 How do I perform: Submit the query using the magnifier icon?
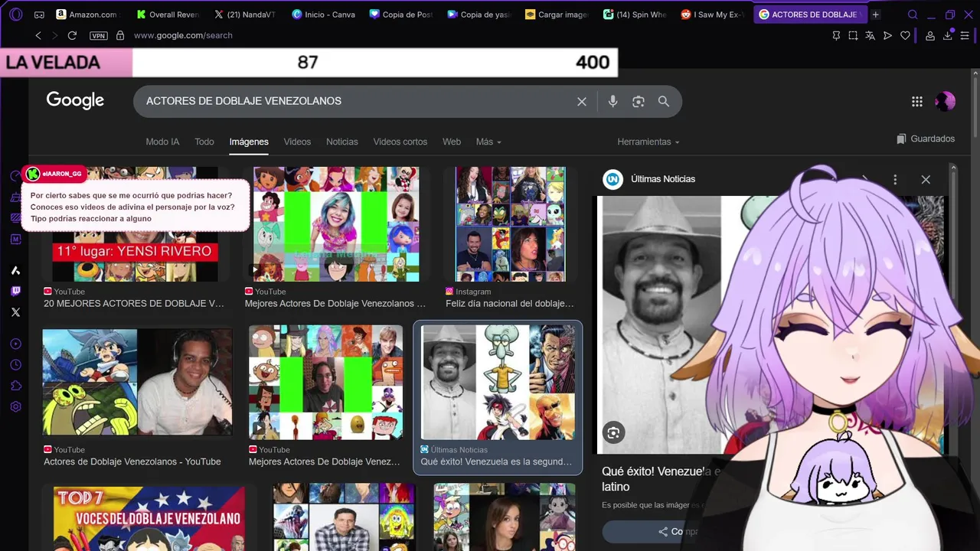pos(664,101)
